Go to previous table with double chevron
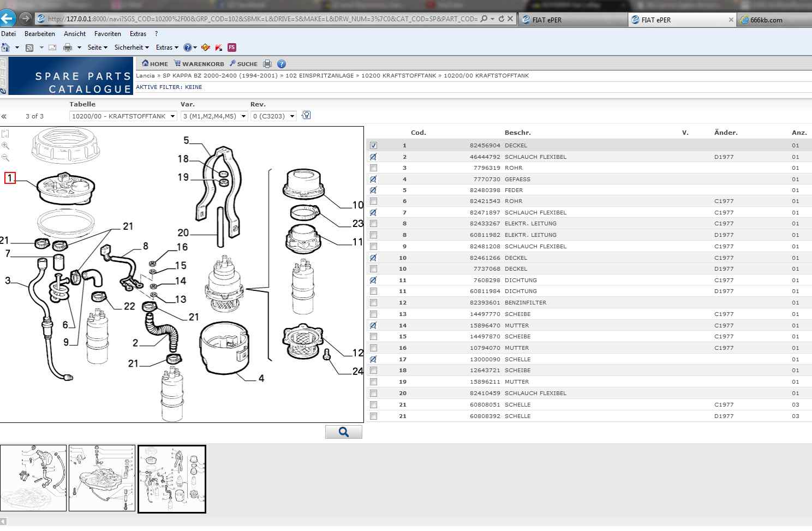The height and width of the screenshot is (531, 812). pos(4,116)
